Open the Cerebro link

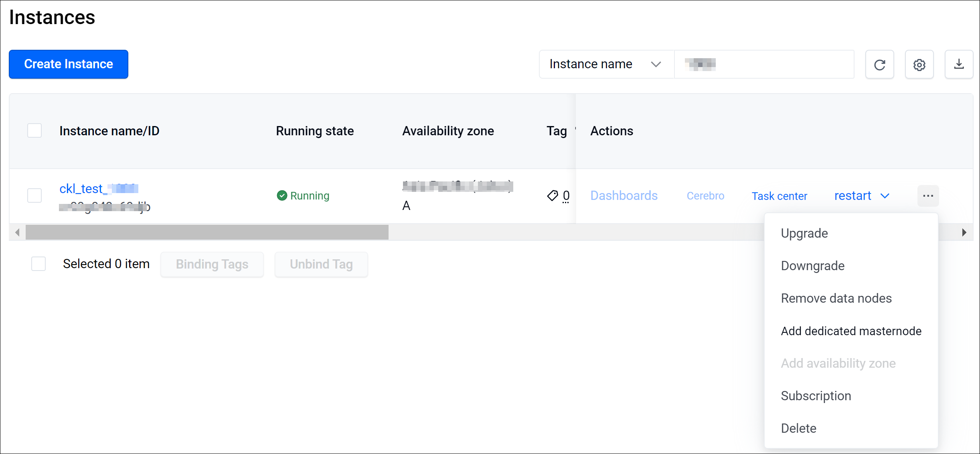(x=705, y=196)
